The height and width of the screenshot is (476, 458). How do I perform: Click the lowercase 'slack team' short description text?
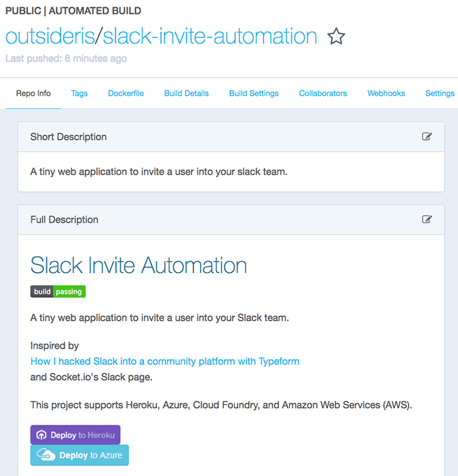click(x=159, y=172)
